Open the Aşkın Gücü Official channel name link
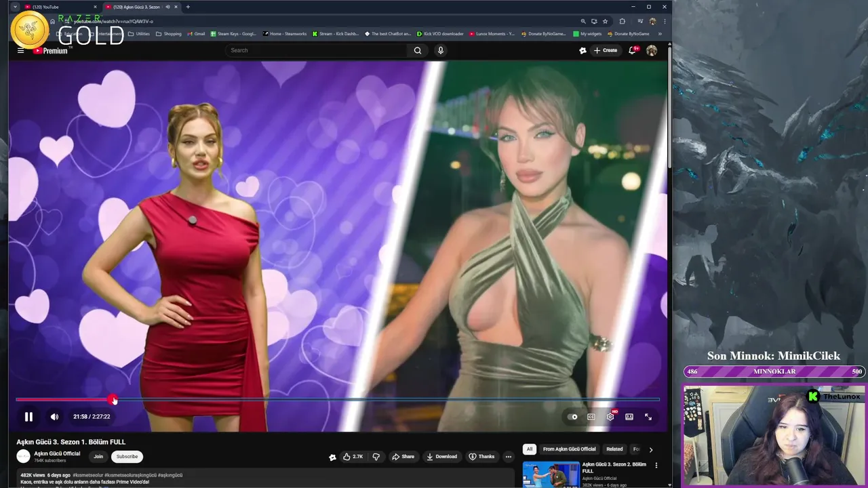The height and width of the screenshot is (488, 868). 57,453
